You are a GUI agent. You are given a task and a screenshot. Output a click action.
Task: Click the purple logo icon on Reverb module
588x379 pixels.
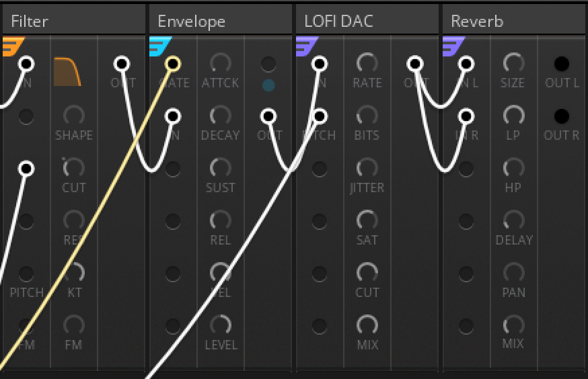pyautogui.click(x=453, y=46)
